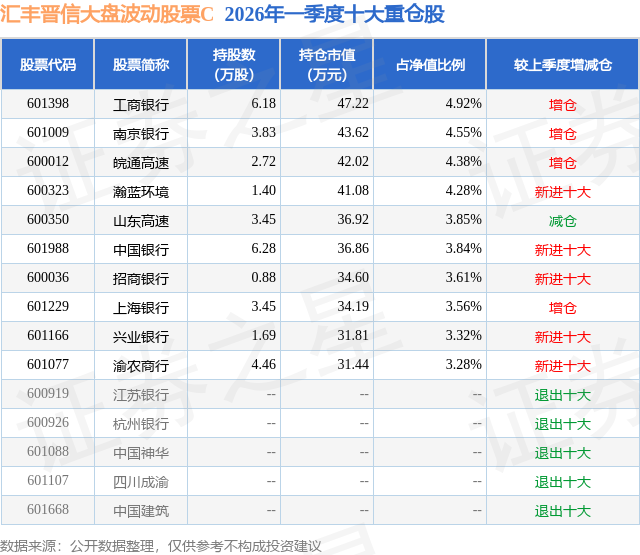Open the 瀚蓝环境 entry
The image size is (640, 555).
pyautogui.click(x=141, y=192)
